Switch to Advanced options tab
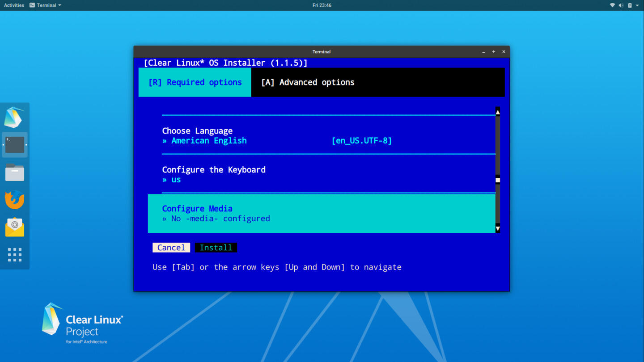The width and height of the screenshot is (644, 362). tap(308, 82)
